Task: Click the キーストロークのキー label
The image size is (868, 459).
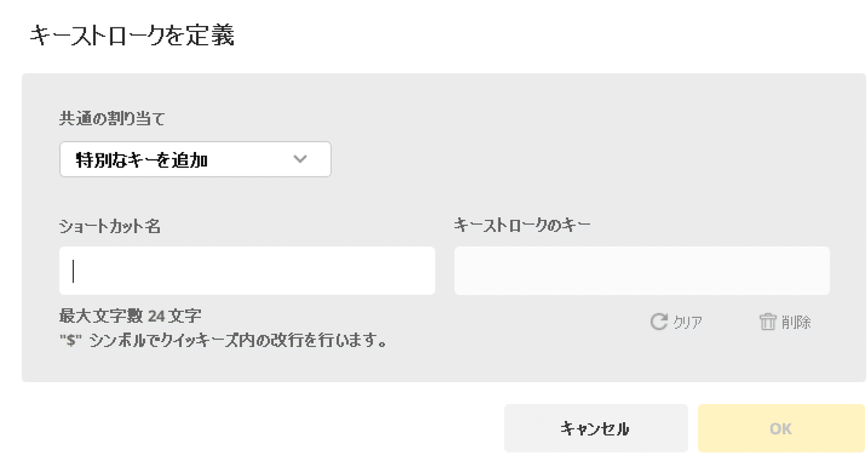Action: coord(522,224)
